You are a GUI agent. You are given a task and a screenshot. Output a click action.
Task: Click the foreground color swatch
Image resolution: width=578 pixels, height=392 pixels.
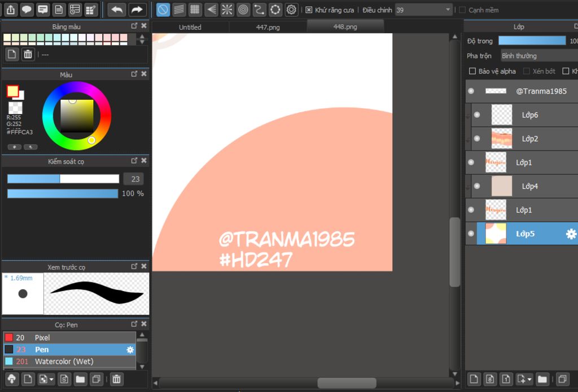coord(12,91)
